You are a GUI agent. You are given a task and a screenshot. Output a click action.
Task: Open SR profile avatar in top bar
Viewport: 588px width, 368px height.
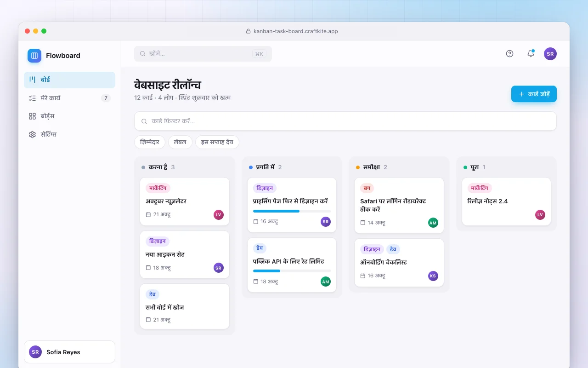pyautogui.click(x=550, y=54)
